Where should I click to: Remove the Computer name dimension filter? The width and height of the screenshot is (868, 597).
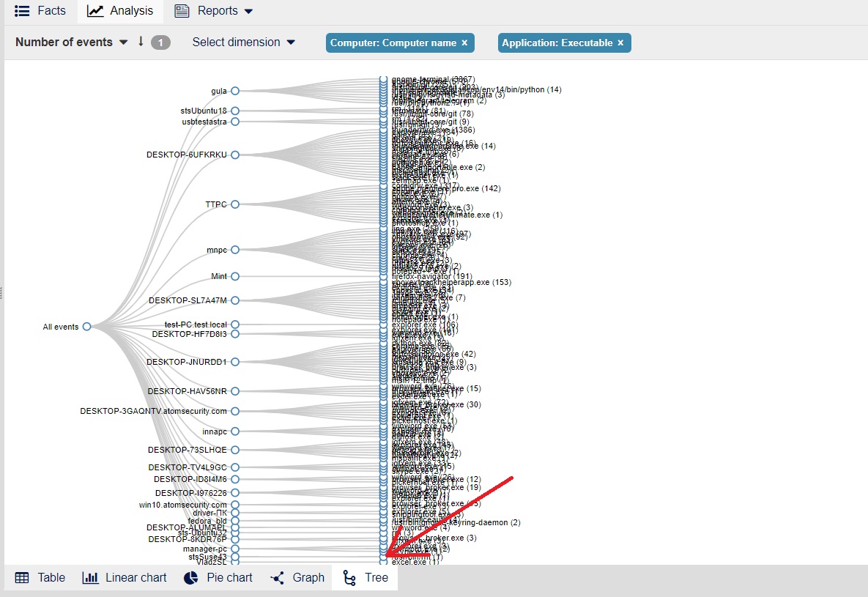point(464,43)
